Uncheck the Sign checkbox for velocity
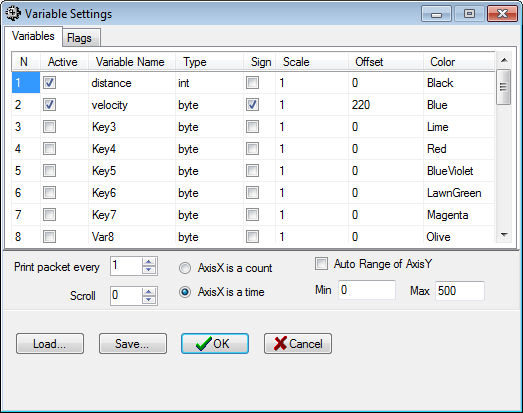 (252, 105)
